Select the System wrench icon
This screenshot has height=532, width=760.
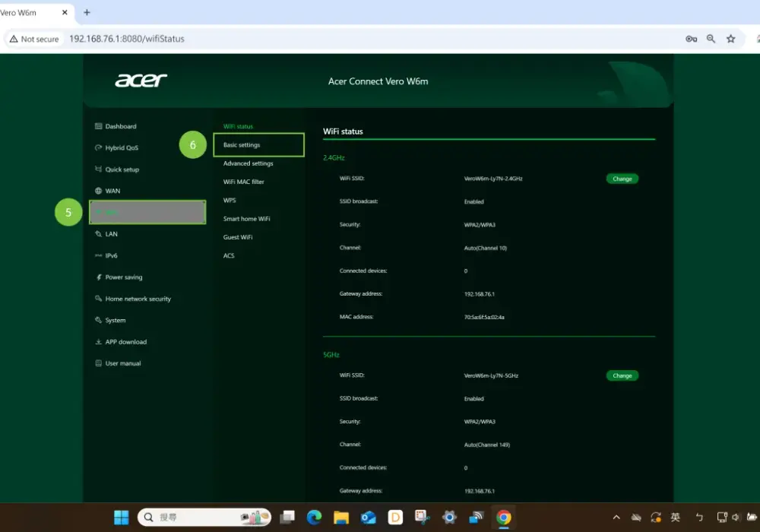tap(98, 320)
